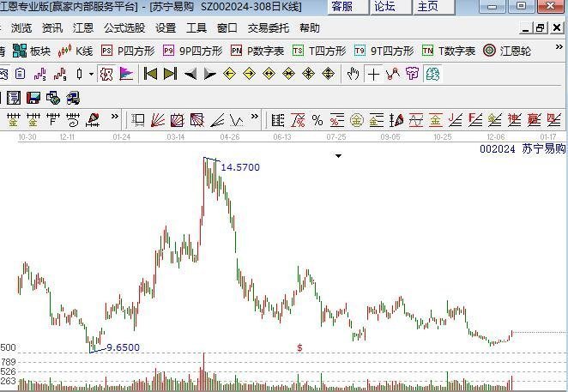
Task: Click the red step-line 9 icon
Action: (x=60, y=75)
